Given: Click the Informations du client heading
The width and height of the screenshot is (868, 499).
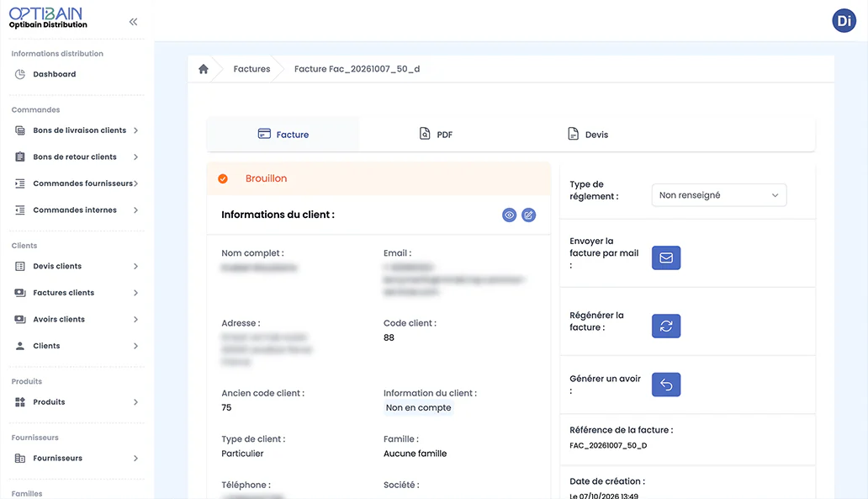Looking at the screenshot, I should point(278,215).
